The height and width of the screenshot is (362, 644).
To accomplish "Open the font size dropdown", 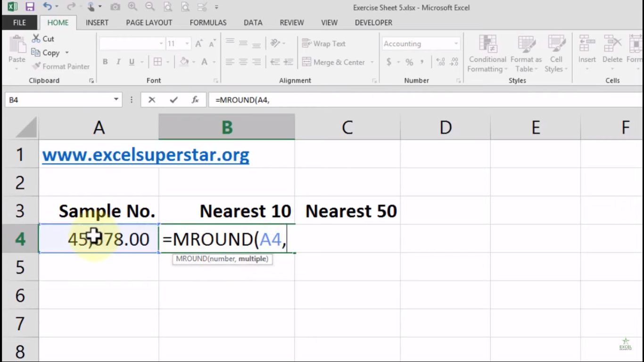I will point(187,43).
